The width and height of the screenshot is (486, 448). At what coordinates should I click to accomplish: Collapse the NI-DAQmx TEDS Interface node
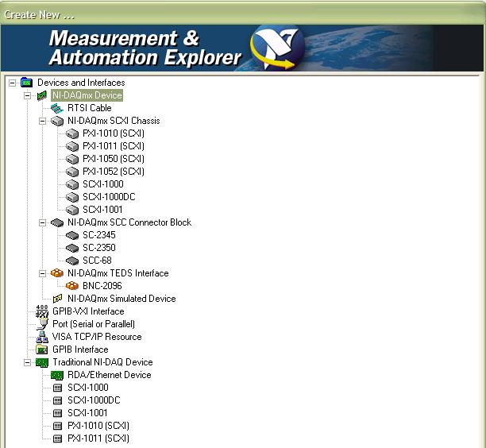[42, 273]
